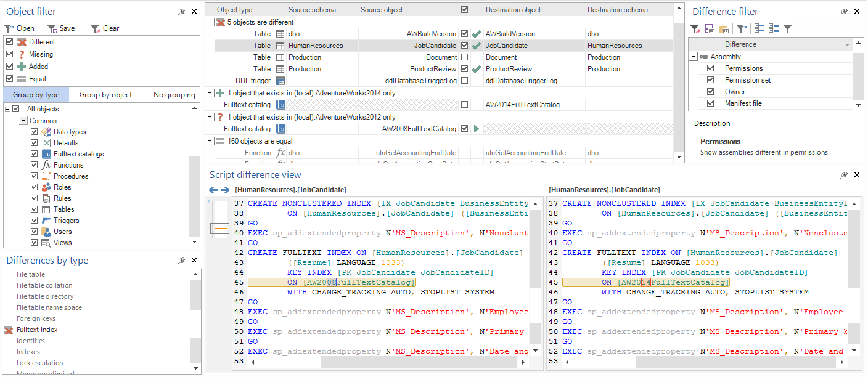Uncheck Tables in the All objects tree

click(x=35, y=209)
